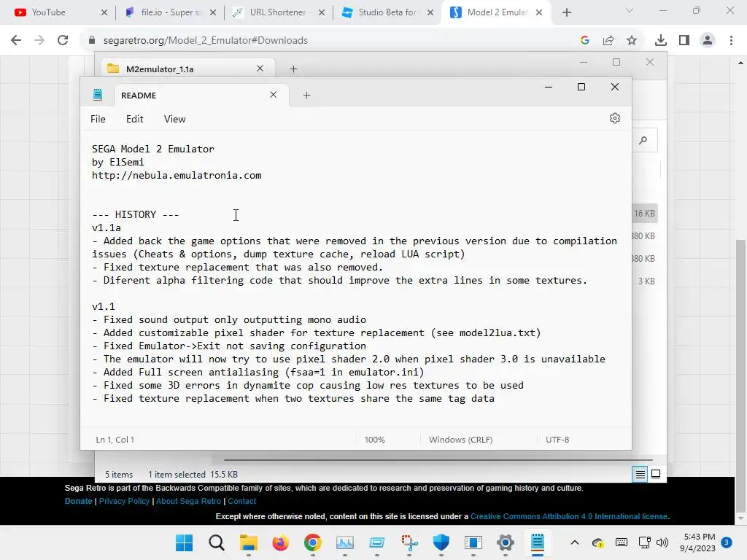Go forward in Chrome
Image resolution: width=747 pixels, height=560 pixels.
tap(39, 40)
